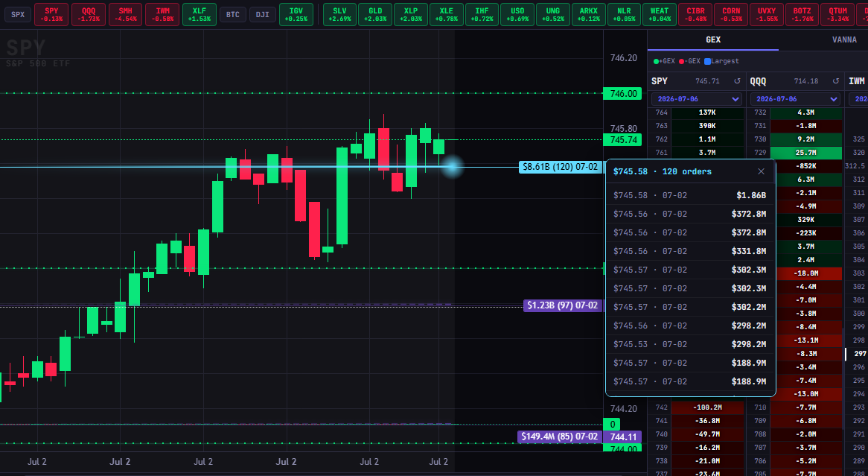Image resolution: width=868 pixels, height=476 pixels.
Task: Refresh the QQQ GEX column
Action: point(836,81)
